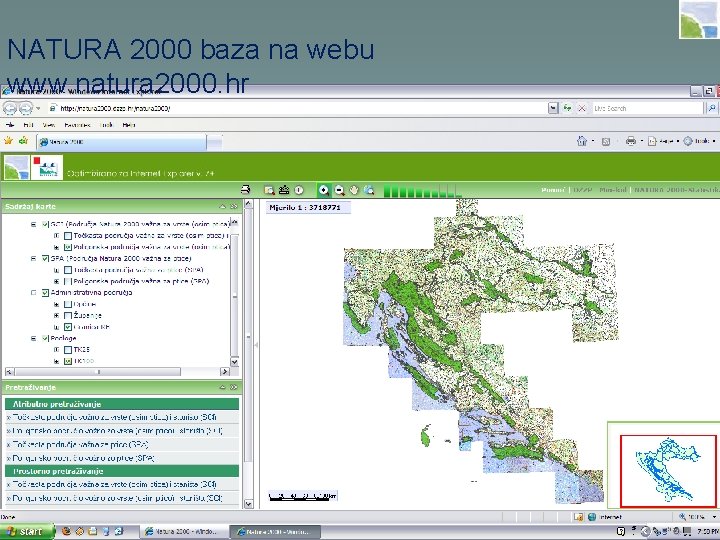Select the zoom-out map tool
This screenshot has height=540, width=720.
[x=339, y=190]
